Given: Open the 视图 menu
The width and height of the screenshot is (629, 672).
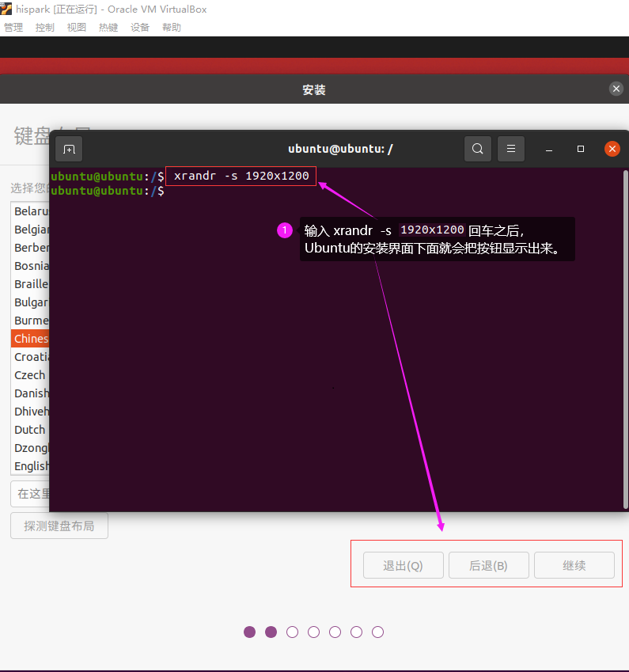Looking at the screenshot, I should tap(77, 27).
